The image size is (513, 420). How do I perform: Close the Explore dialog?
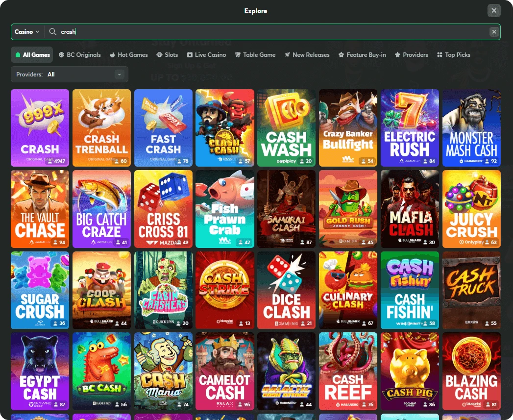tap(494, 10)
